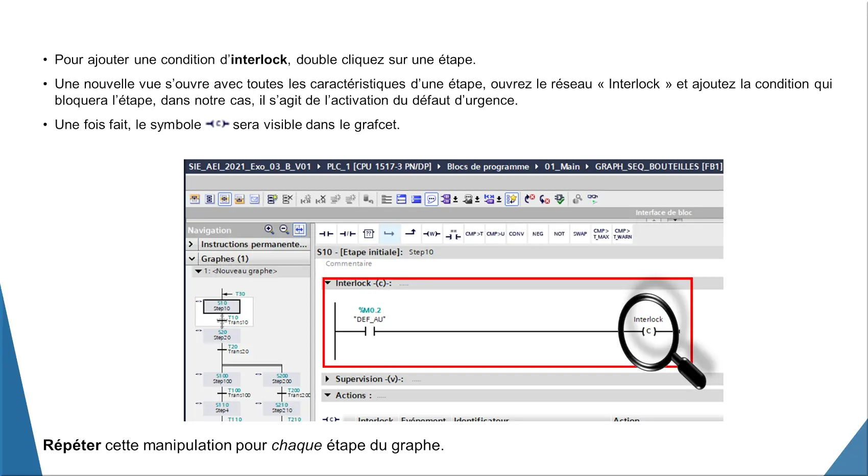Click the Commentaire field under S10
Screen dimensions: 868x476
point(349,264)
